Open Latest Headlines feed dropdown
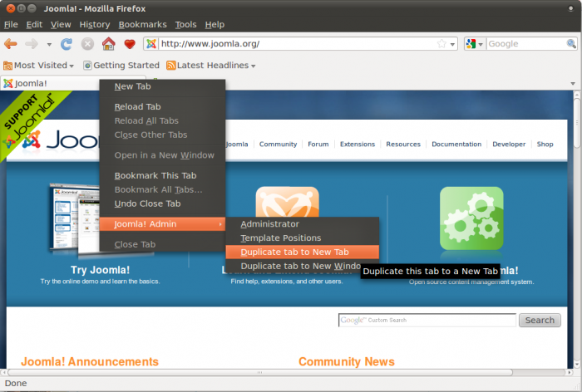 (211, 66)
